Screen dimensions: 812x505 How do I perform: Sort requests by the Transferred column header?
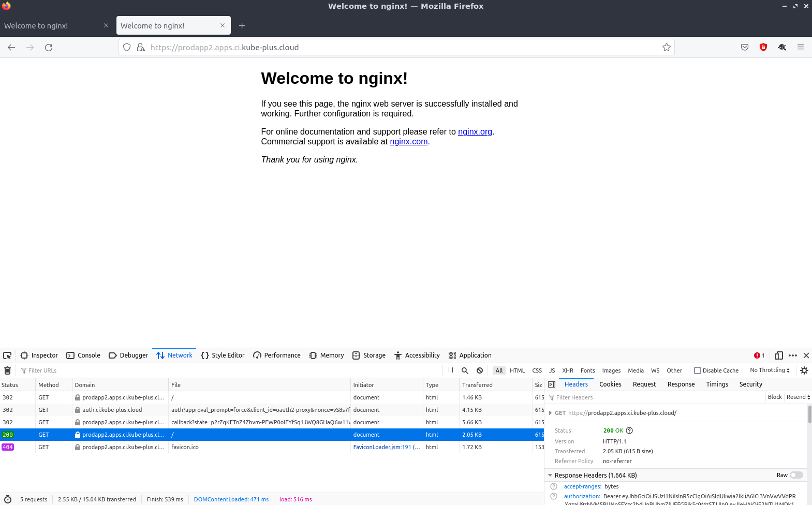495,385
